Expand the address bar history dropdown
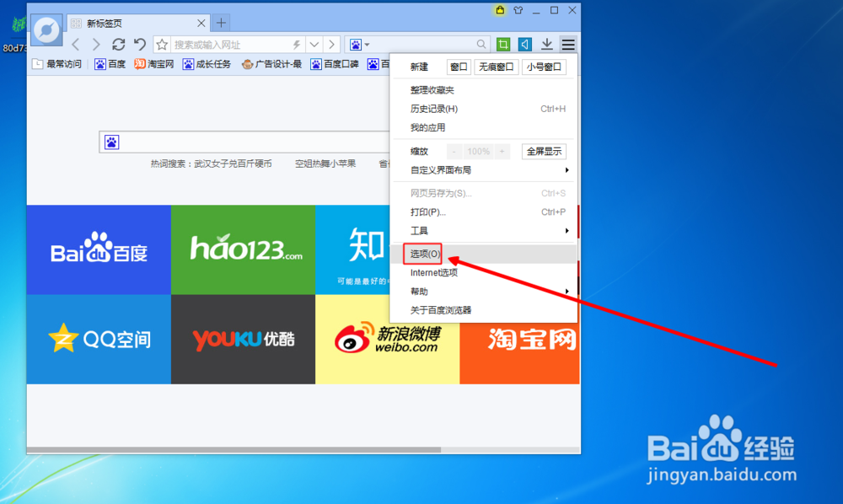The image size is (843, 504). 314,45
